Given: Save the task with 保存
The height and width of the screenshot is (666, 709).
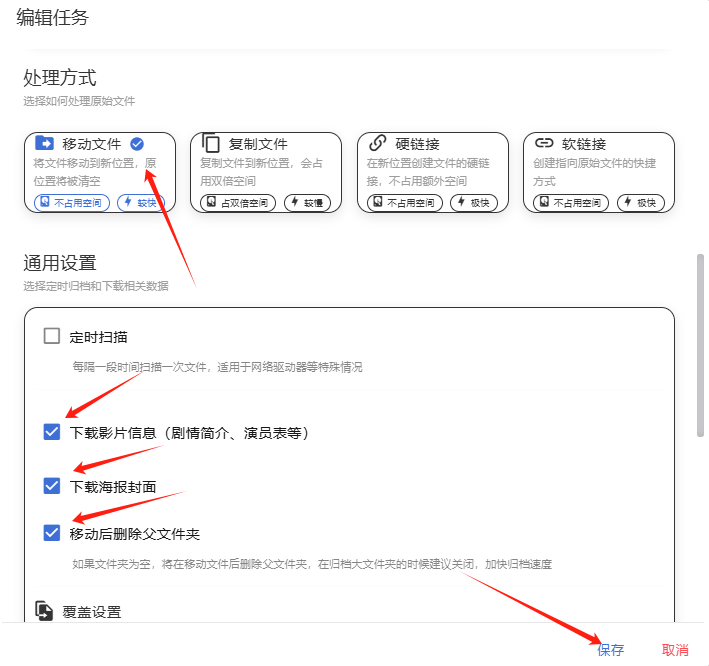Looking at the screenshot, I should pyautogui.click(x=610, y=650).
